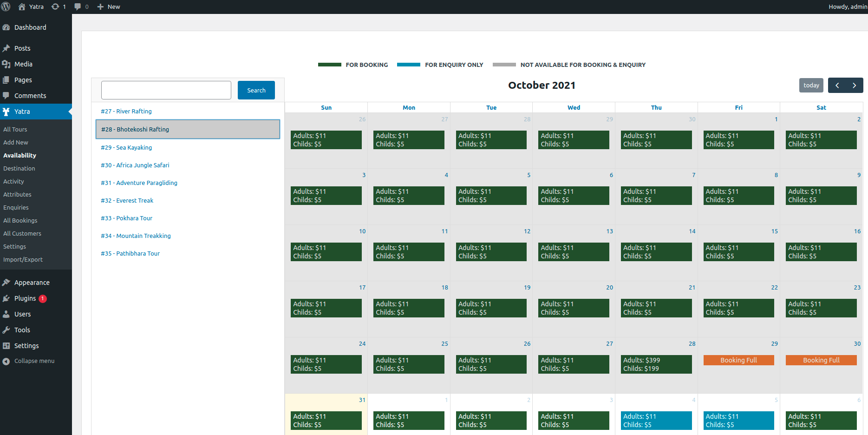Click the today button
This screenshot has height=435, width=868.
click(811, 85)
